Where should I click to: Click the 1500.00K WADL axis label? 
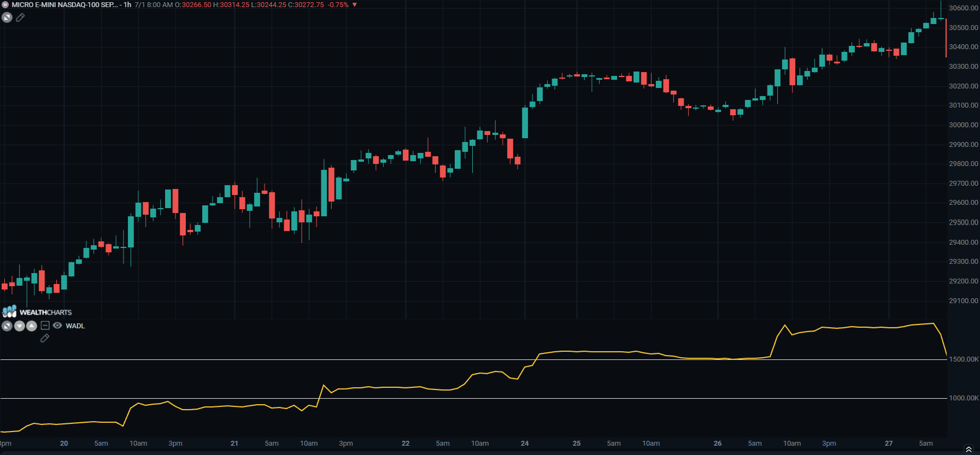tap(964, 359)
